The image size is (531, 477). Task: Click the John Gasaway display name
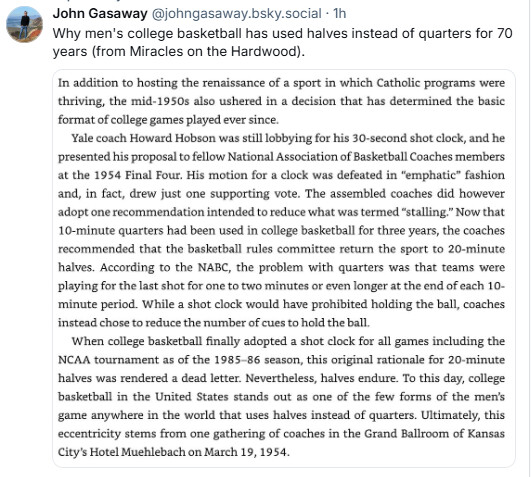[x=100, y=14]
